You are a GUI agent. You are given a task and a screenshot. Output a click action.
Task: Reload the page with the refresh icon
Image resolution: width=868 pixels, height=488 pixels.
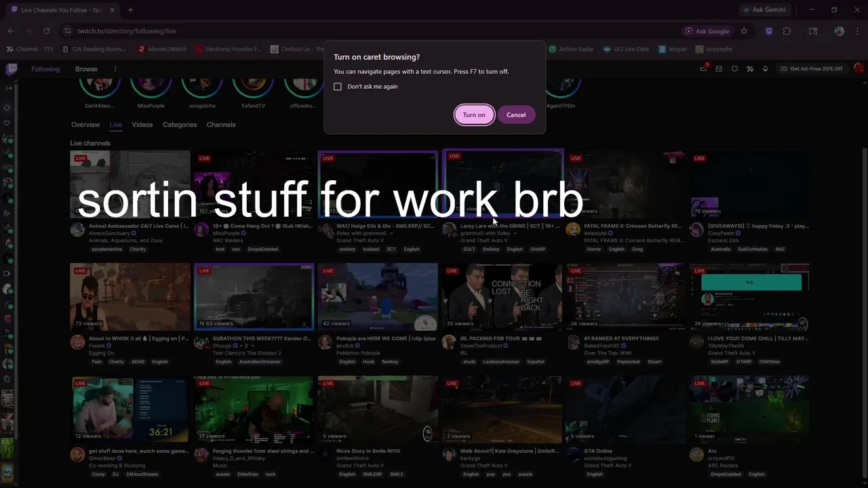(46, 31)
